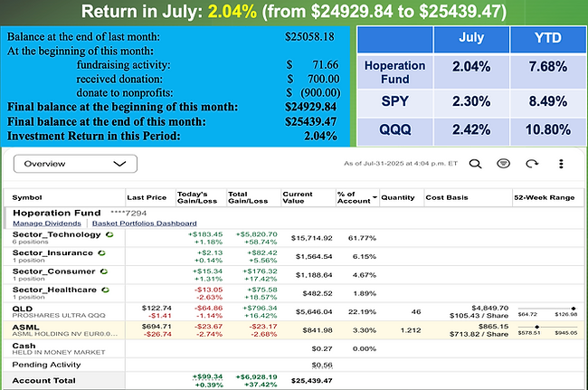Image resolution: width=588 pixels, height=390 pixels.
Task: Click basket icon beside Sector_Consumer
Action: [104, 271]
